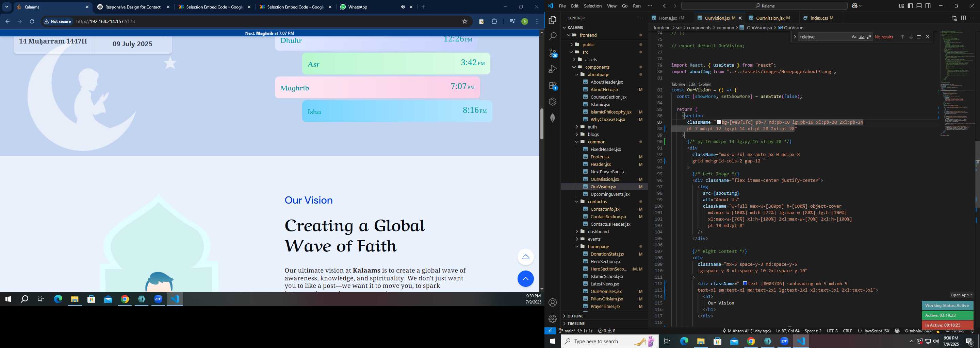This screenshot has width=980, height=348.
Task: Close the find widget
Action: pyautogui.click(x=928, y=37)
